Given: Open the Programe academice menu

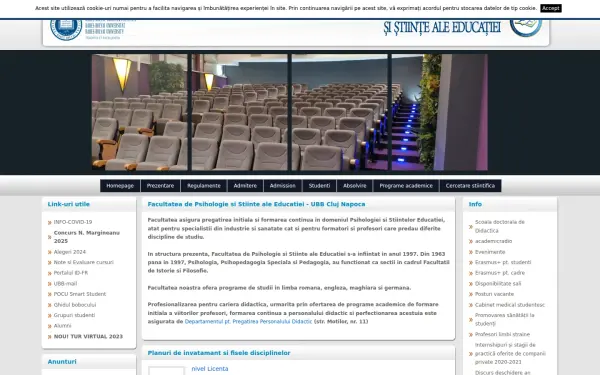Looking at the screenshot, I should pyautogui.click(x=406, y=186).
